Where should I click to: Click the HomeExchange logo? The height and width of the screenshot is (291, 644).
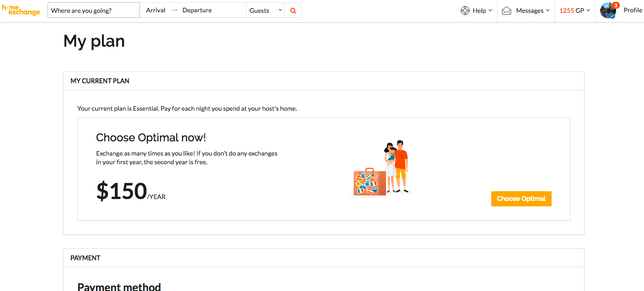pyautogui.click(x=21, y=10)
